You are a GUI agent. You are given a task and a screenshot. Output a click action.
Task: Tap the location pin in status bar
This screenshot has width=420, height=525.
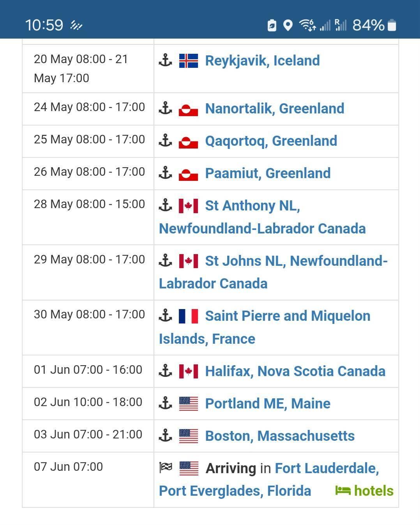[288, 26]
